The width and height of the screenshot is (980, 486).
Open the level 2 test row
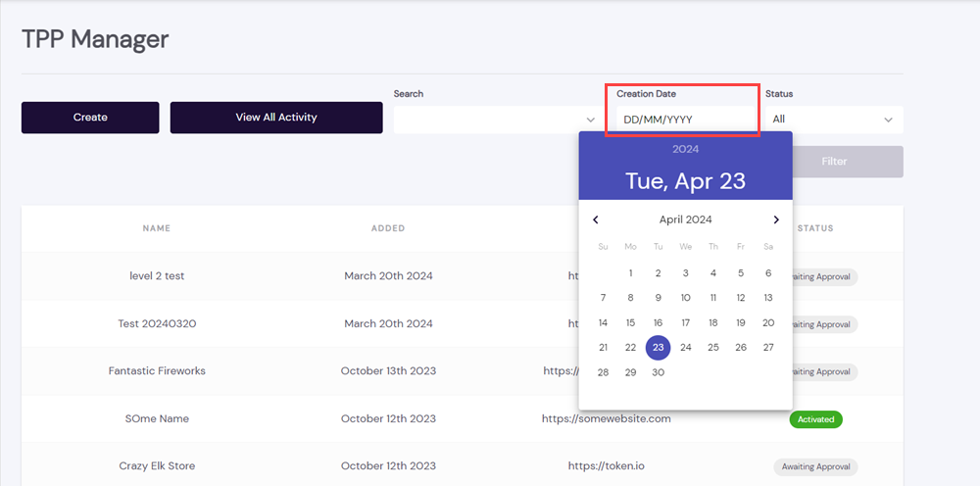tap(157, 276)
